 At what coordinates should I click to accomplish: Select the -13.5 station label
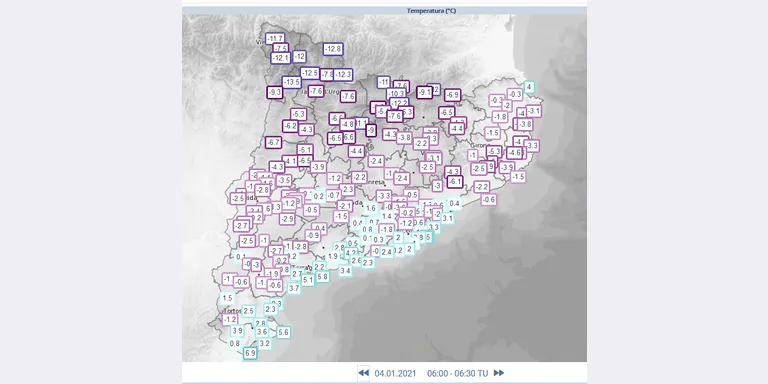coord(291,82)
